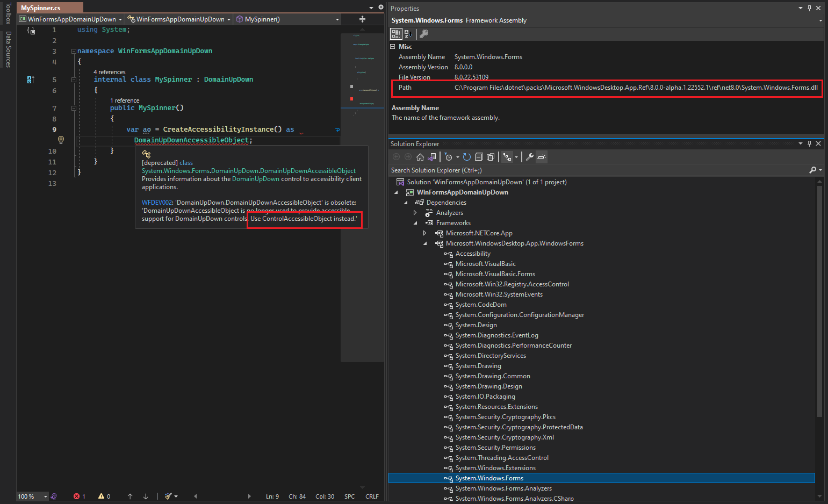Open Solution Explorer window position dropdown arrow

801,143
